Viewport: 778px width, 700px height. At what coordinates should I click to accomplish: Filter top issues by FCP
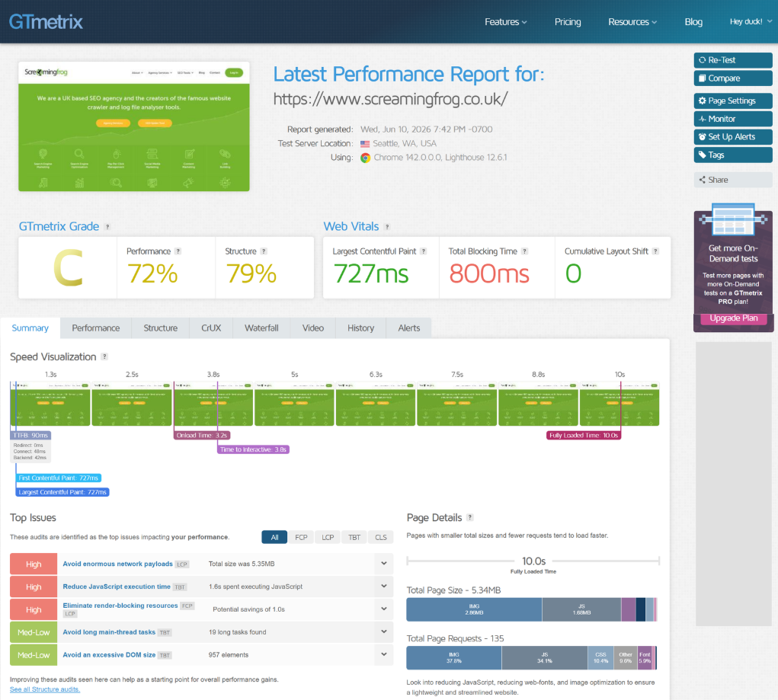point(301,537)
